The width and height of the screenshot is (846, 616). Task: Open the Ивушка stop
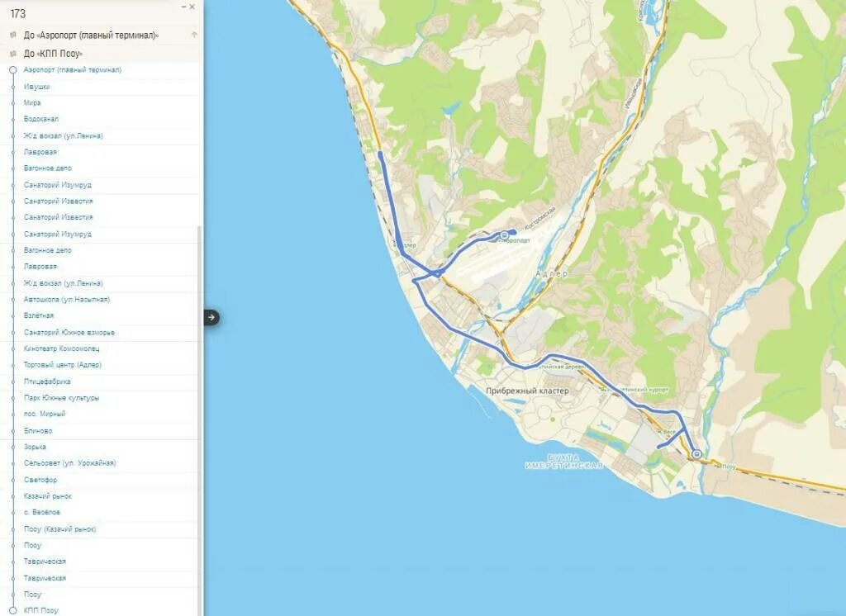36,87
